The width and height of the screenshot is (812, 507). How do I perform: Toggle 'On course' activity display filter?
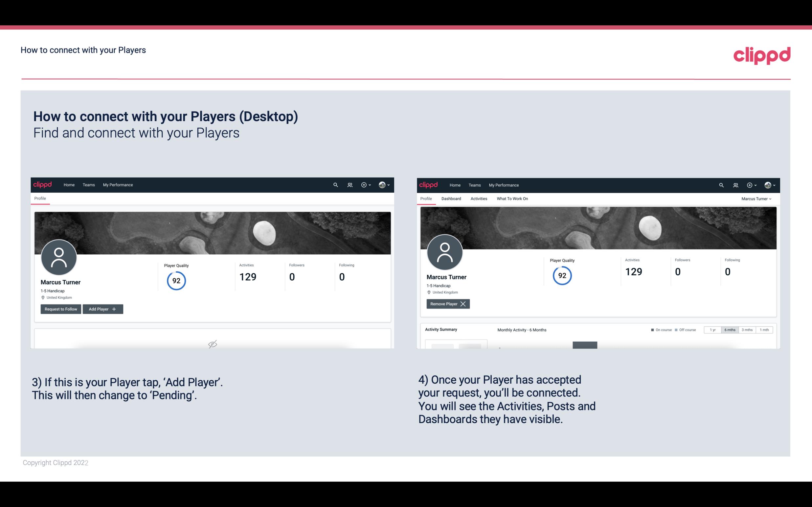(659, 329)
